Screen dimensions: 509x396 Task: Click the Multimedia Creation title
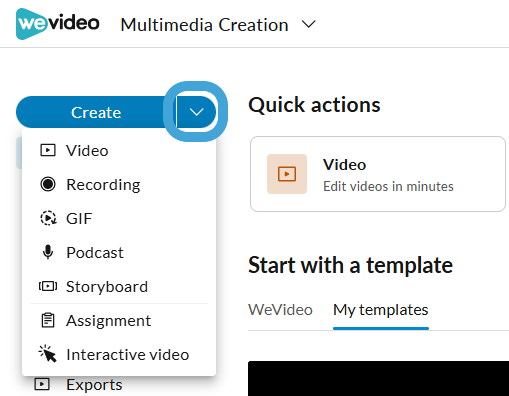(x=204, y=25)
